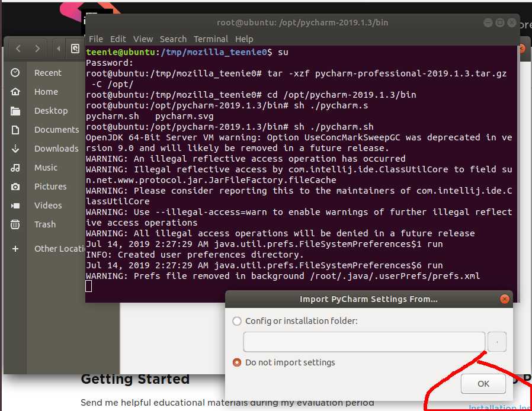Click the Videos icon in file manager sidebar
Image resolution: width=532 pixels, height=411 pixels.
tap(15, 205)
